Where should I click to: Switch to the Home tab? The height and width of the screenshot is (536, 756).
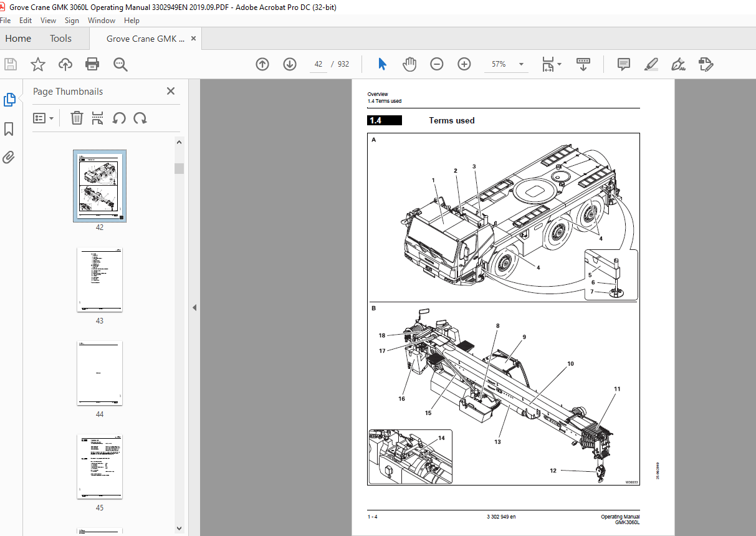(x=18, y=39)
